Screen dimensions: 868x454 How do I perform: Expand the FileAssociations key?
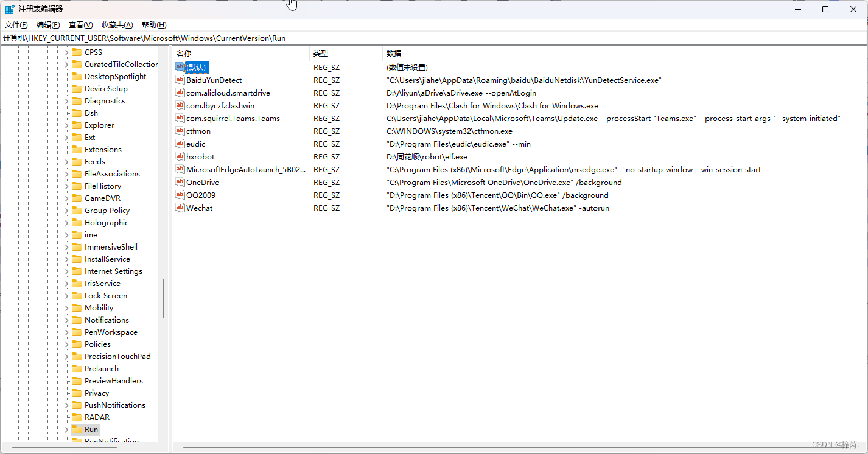tap(66, 174)
